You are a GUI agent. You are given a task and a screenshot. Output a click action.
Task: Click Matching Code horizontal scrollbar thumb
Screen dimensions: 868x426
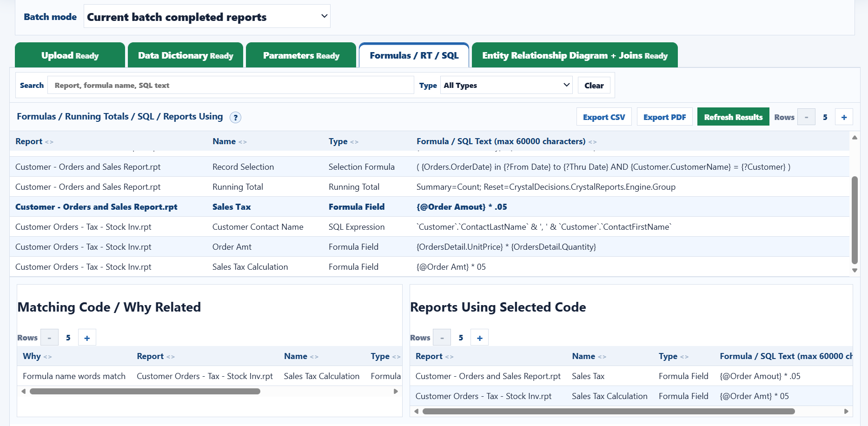145,392
